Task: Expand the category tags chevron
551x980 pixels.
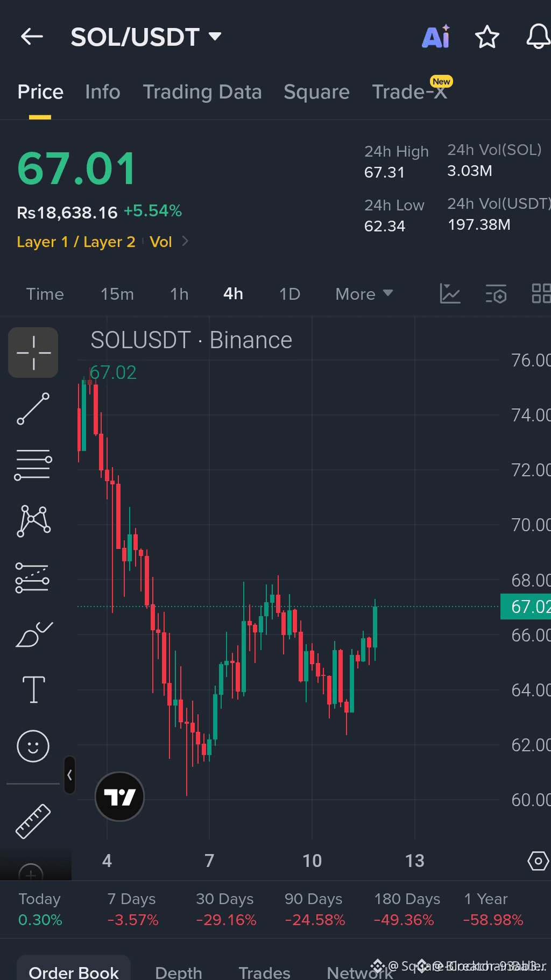Action: (185, 241)
